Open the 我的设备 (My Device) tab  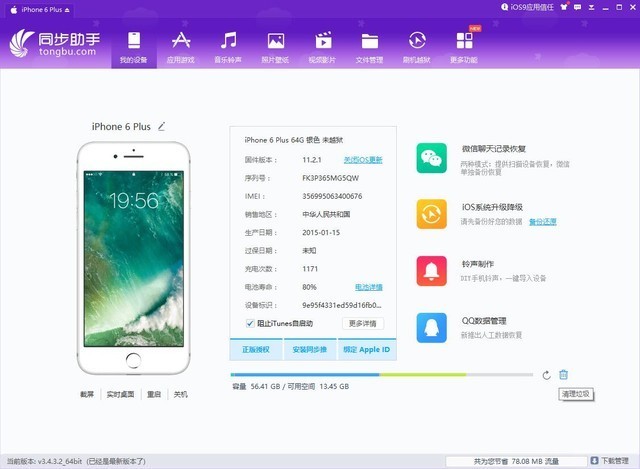click(133, 47)
